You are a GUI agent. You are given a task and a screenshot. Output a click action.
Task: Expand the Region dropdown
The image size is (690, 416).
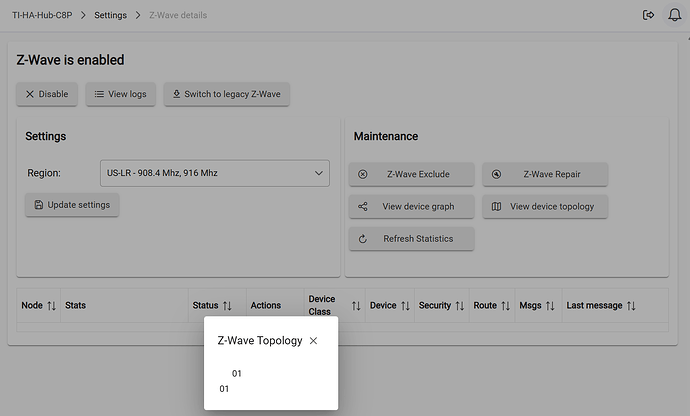(x=215, y=173)
